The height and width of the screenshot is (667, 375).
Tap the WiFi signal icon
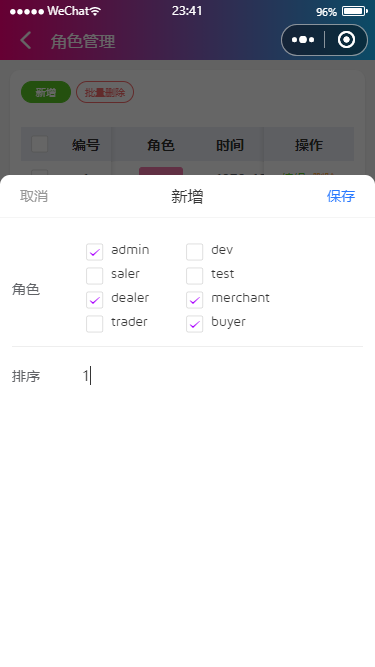pyautogui.click(x=95, y=11)
